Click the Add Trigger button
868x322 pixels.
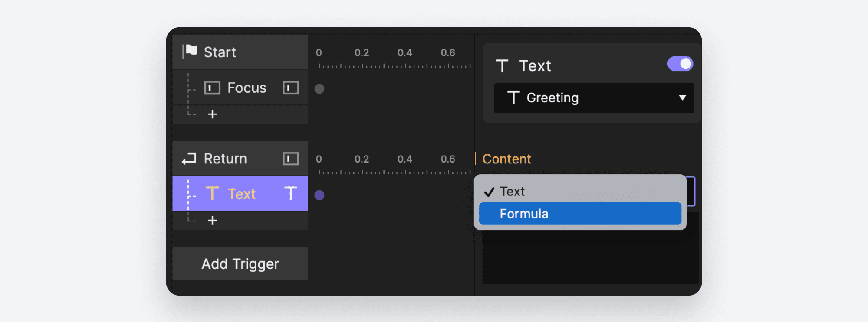pyautogui.click(x=240, y=263)
